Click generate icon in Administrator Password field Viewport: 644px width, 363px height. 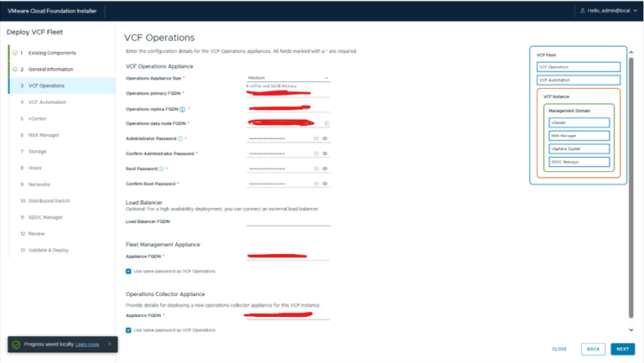(316, 138)
